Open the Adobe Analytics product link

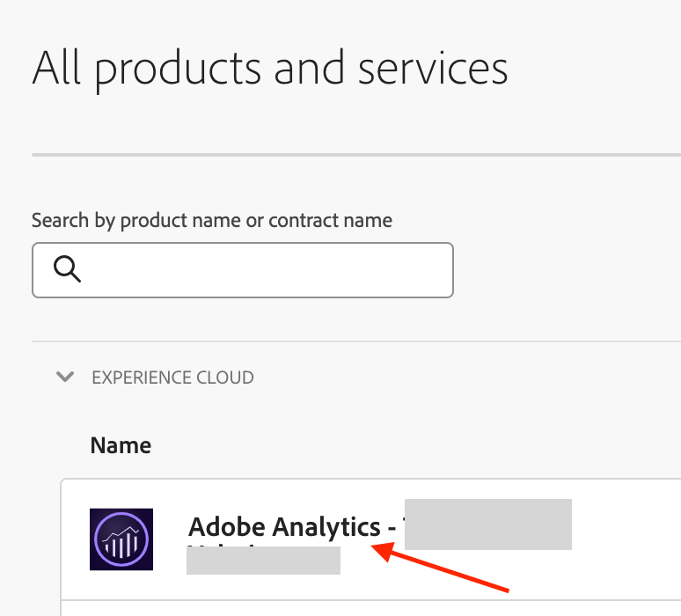coord(283,527)
